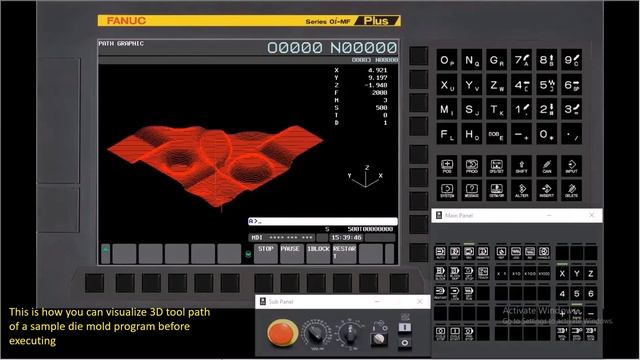Open the SYSTEM function key
This screenshot has height=360, width=640.
447,191
